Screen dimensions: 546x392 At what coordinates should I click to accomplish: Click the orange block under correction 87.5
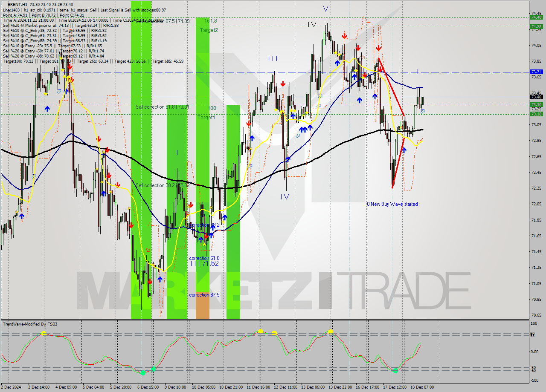(203, 306)
